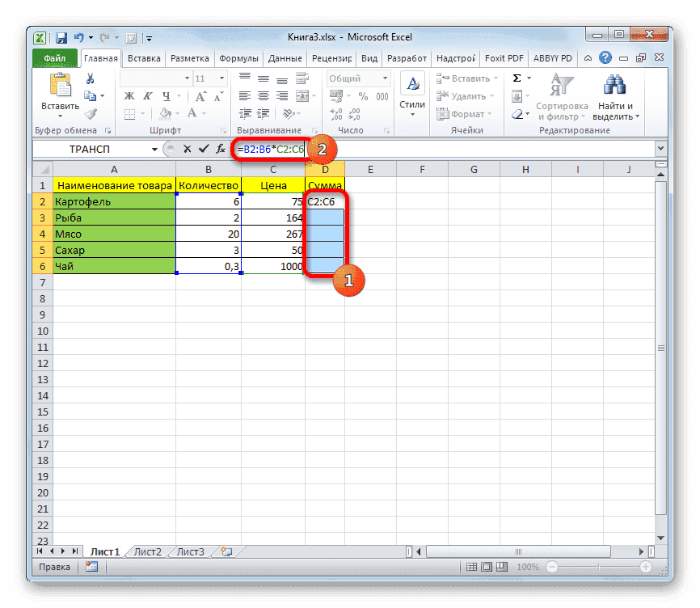Toggle underline formatting with the Ч icon
The width and height of the screenshot is (700, 608).
coord(164,95)
